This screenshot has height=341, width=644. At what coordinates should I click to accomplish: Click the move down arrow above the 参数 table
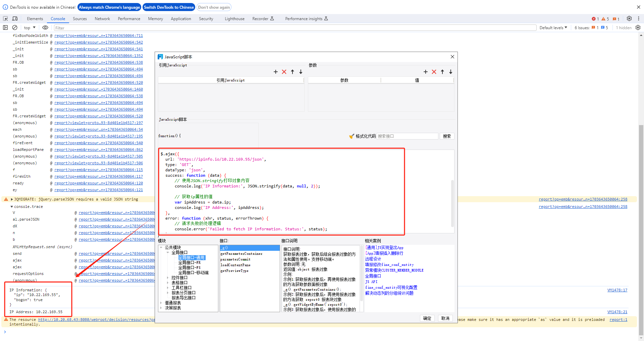[x=451, y=72]
